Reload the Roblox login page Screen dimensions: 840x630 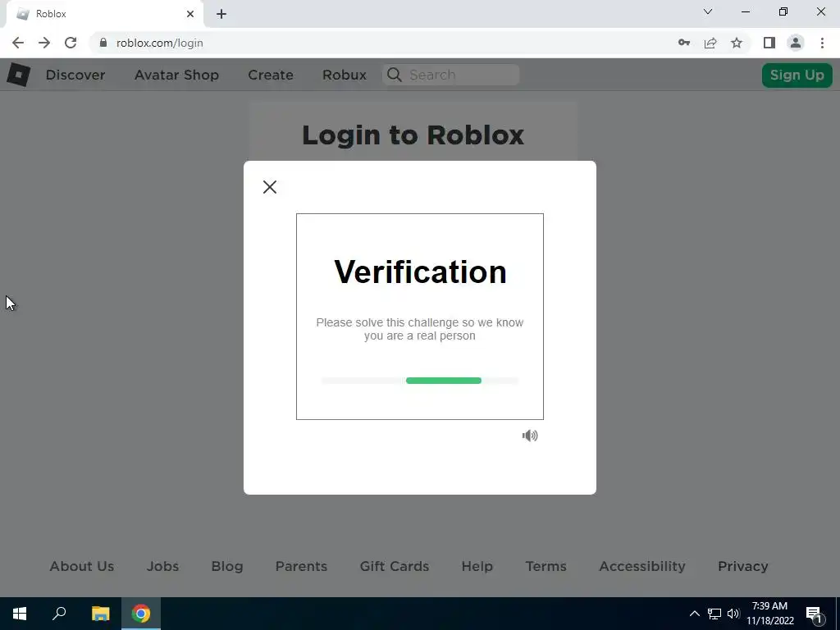tap(71, 43)
